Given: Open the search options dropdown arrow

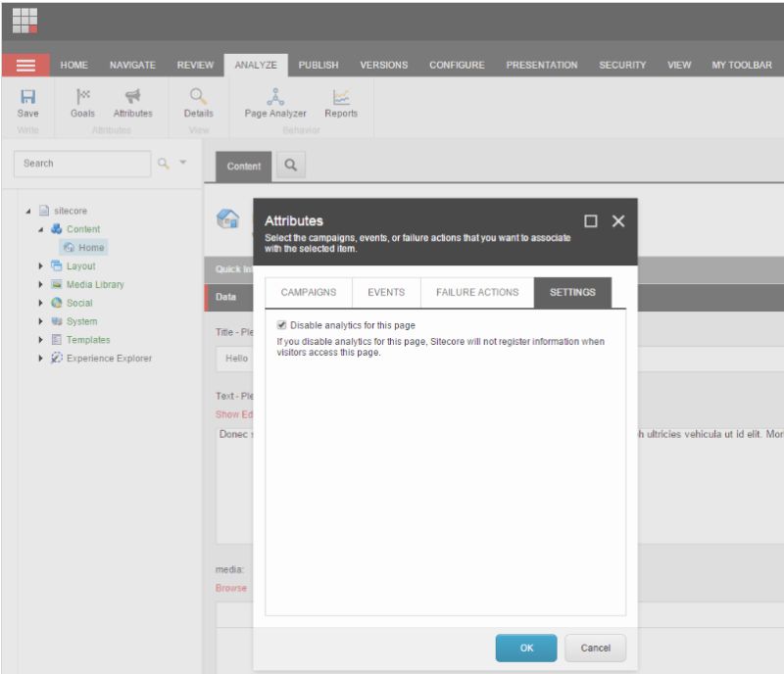Looking at the screenshot, I should [182, 164].
